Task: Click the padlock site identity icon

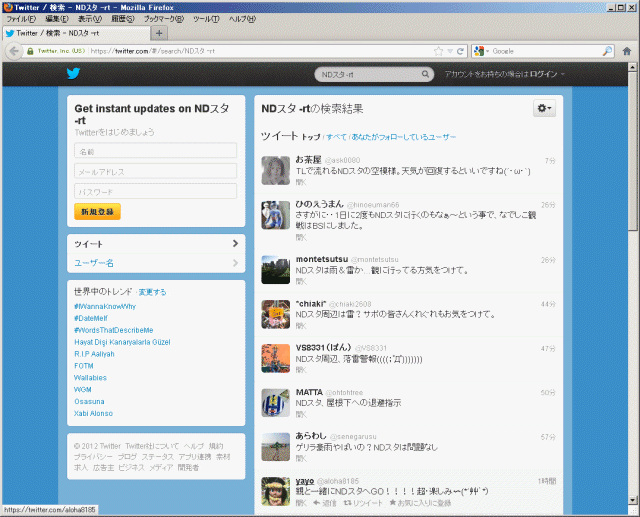Action: coord(30,51)
